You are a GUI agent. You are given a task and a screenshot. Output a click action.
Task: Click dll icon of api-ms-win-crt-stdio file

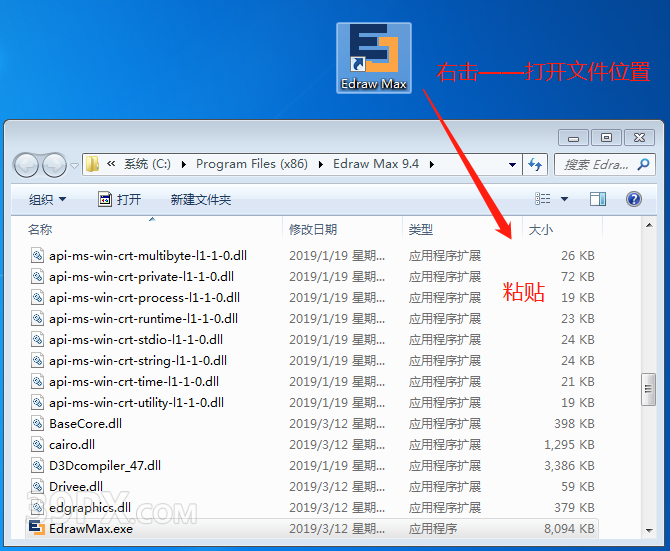[x=37, y=340]
